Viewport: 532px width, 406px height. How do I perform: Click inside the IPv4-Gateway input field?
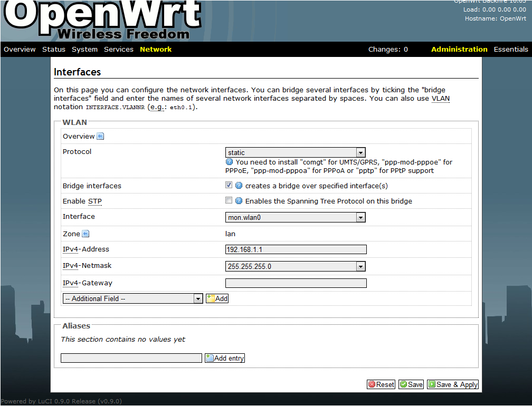pyautogui.click(x=296, y=283)
